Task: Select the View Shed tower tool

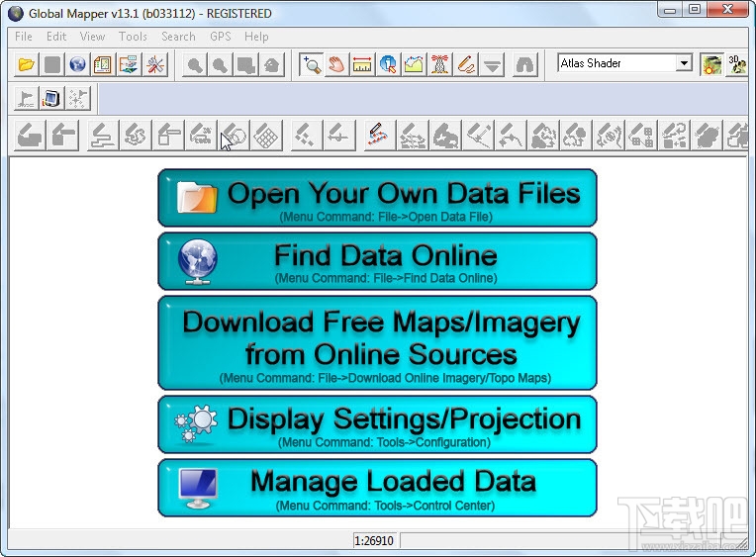Action: 439,64
